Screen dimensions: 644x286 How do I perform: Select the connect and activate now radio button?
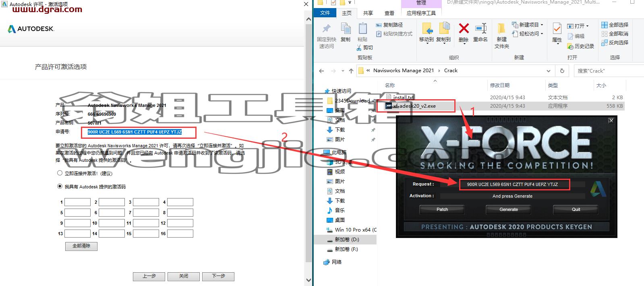(x=60, y=173)
